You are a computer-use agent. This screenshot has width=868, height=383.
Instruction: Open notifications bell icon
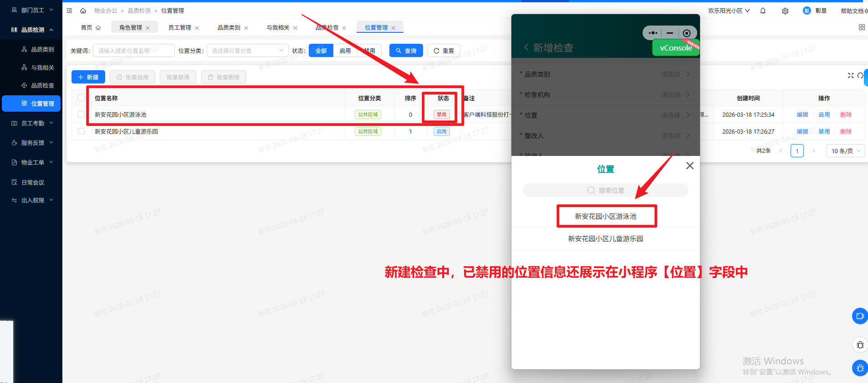pyautogui.click(x=763, y=10)
